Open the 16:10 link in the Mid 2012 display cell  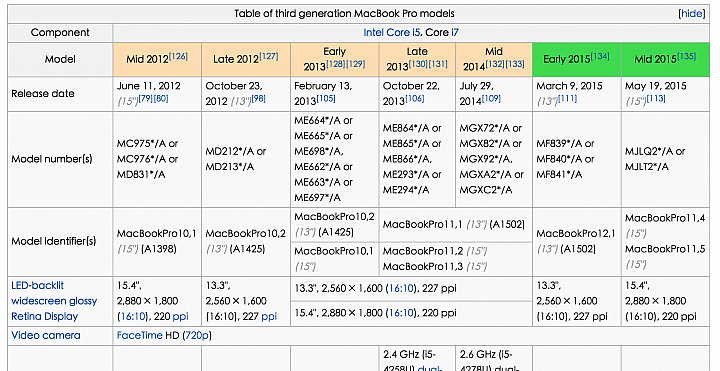coord(133,316)
